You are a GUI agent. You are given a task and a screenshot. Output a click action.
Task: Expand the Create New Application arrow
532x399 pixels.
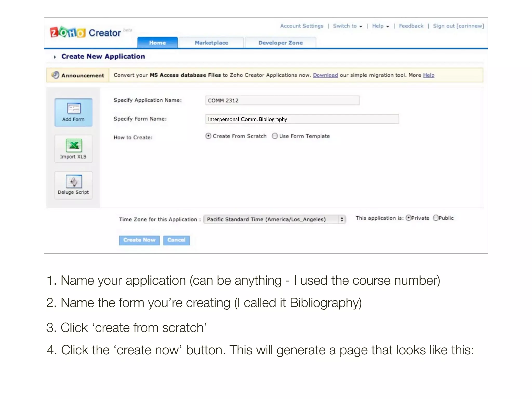(x=55, y=57)
